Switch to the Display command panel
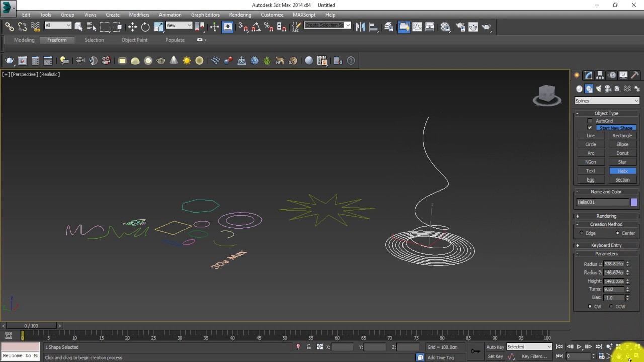Screen dimensions: 644x362 point(623,75)
